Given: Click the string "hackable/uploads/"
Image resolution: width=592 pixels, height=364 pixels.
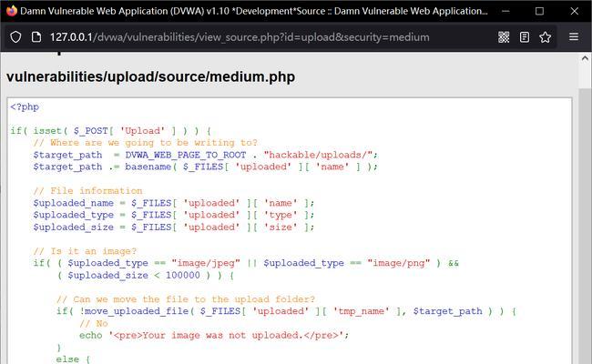Looking at the screenshot, I should (x=318, y=155).
